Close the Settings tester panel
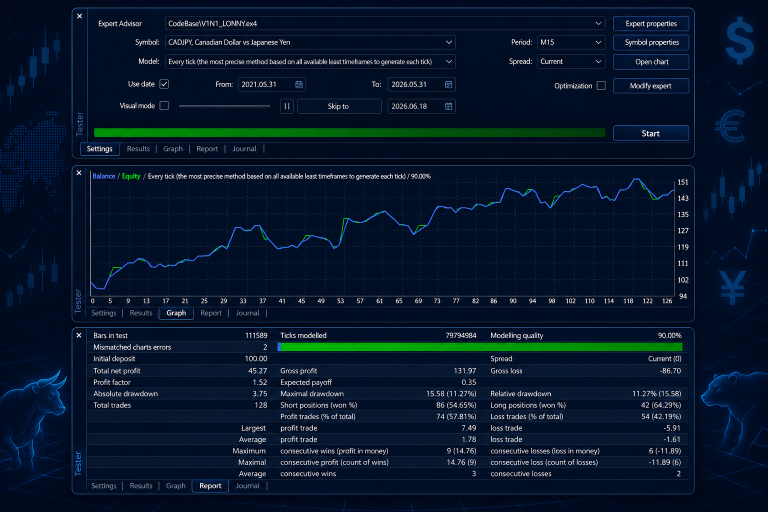This screenshot has height=512, width=768. tap(79, 16)
